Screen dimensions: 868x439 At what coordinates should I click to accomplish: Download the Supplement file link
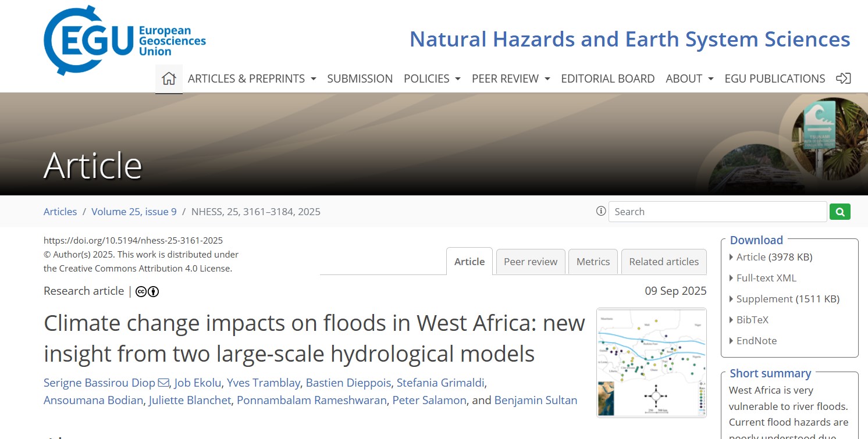[764, 299]
